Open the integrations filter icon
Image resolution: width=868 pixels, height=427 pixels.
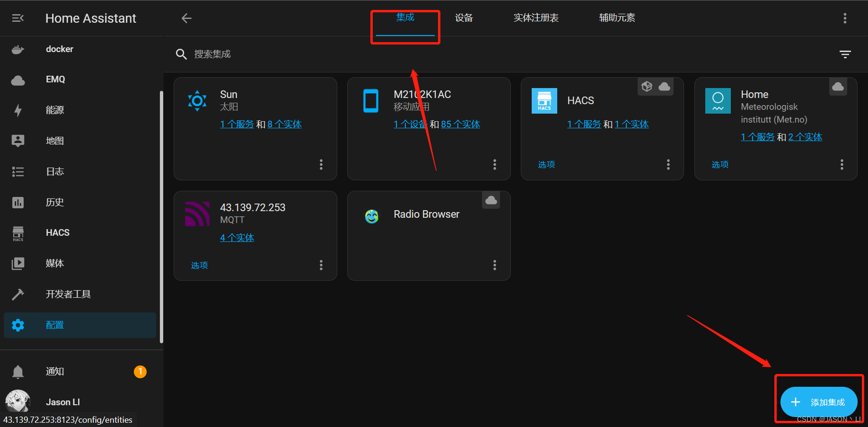pyautogui.click(x=845, y=54)
